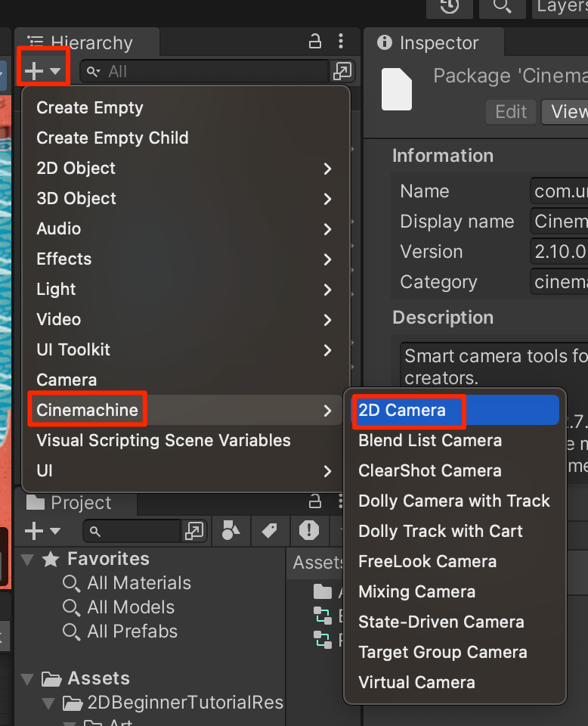
Task: Choose FreeLook Camera
Action: tap(455, 561)
